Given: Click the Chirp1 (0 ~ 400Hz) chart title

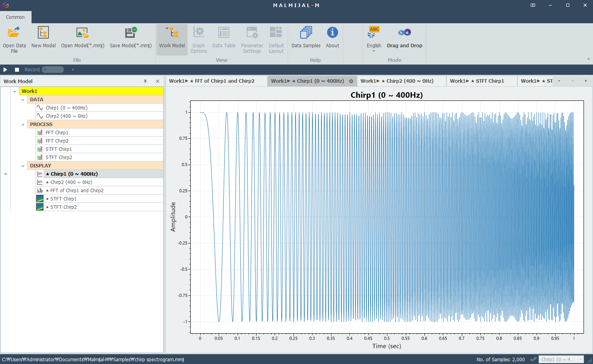Looking at the screenshot, I should 387,95.
